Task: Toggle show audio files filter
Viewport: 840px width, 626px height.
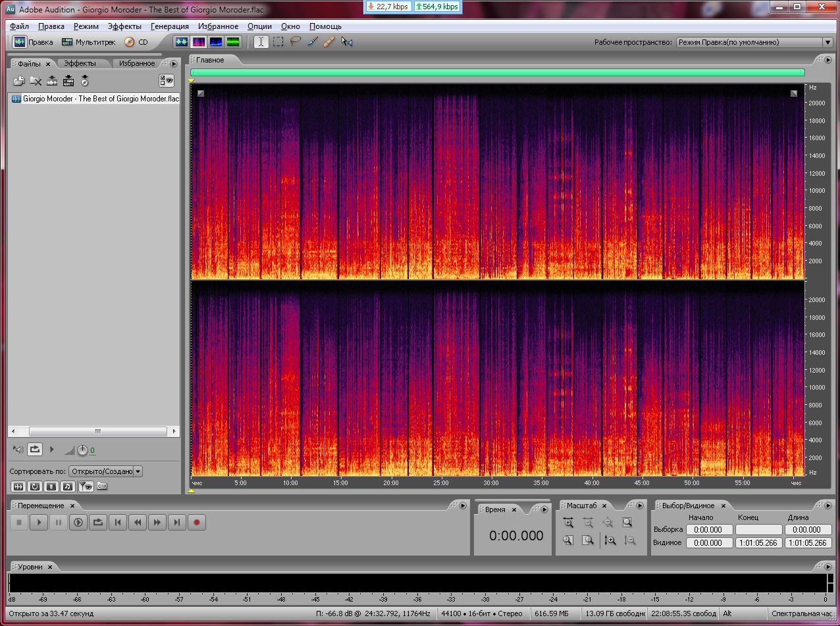Action: [x=19, y=486]
